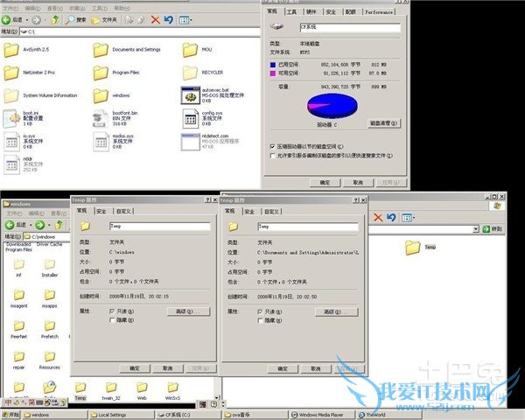Toggle compress drive checkbox in disk properties
The height and width of the screenshot is (420, 525).
tap(272, 146)
